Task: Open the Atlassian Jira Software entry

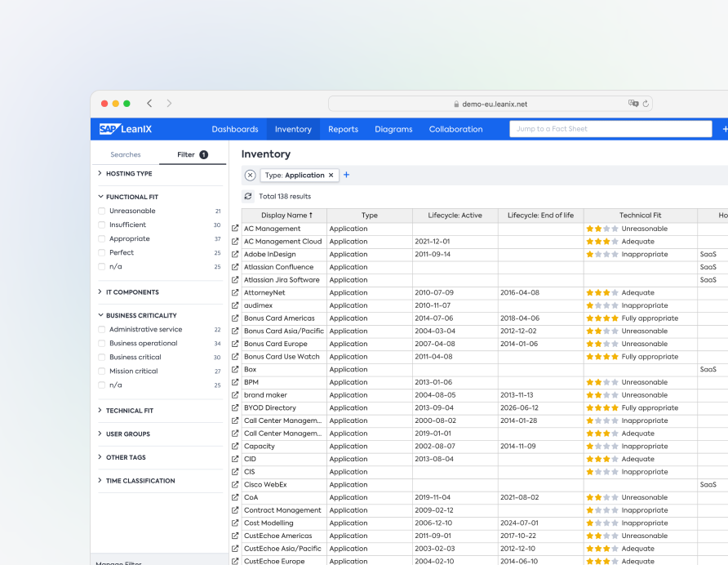Action: coord(282,280)
